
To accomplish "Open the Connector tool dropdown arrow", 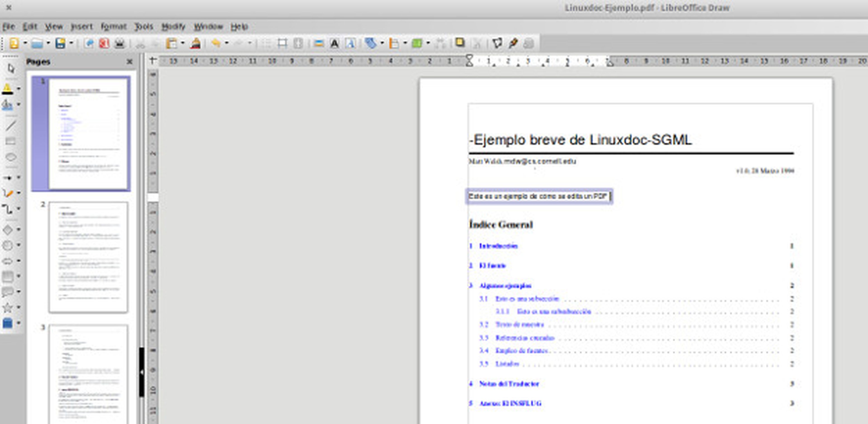I will point(19,209).
